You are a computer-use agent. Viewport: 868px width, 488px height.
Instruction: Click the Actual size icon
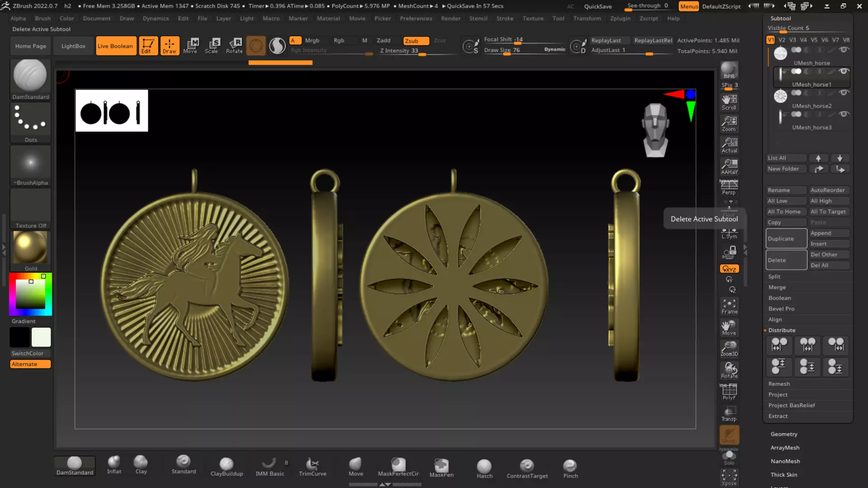729,145
